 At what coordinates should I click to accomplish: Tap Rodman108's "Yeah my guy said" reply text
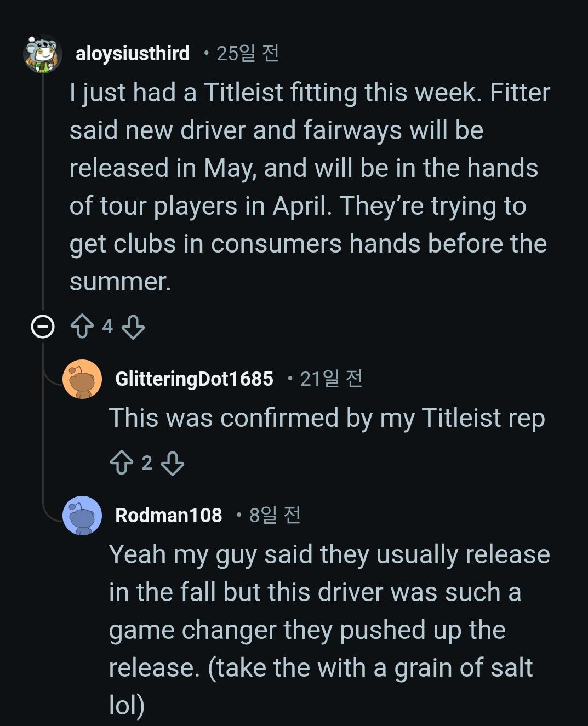pyautogui.click(x=328, y=629)
